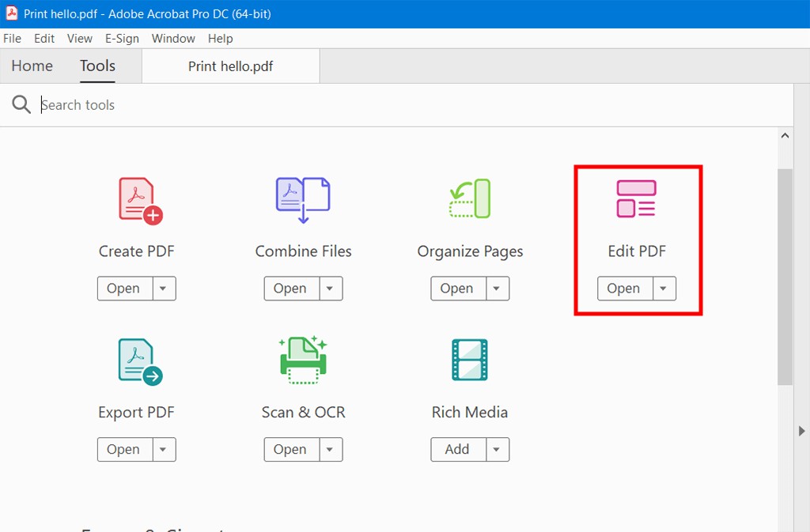Select the Export PDF tool icon

136,360
